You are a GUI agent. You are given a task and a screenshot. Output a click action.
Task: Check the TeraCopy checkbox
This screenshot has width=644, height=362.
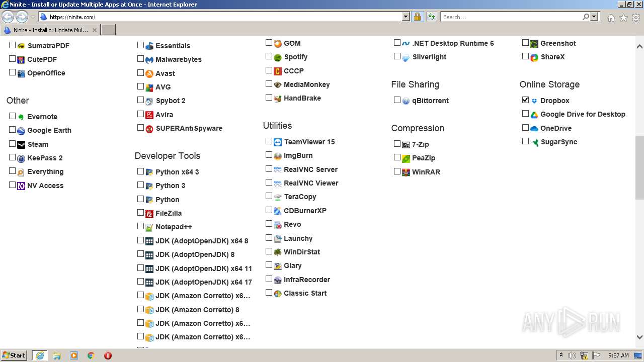coord(269,196)
